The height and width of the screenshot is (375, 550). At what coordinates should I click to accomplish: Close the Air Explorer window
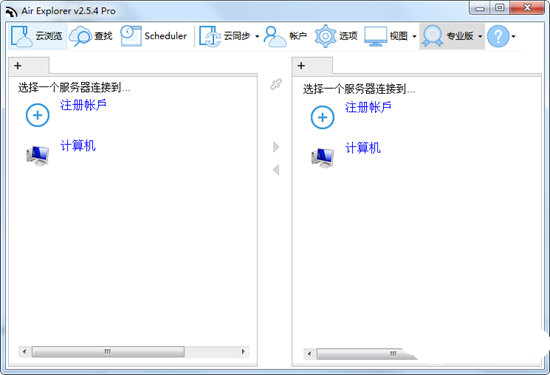click(527, 8)
